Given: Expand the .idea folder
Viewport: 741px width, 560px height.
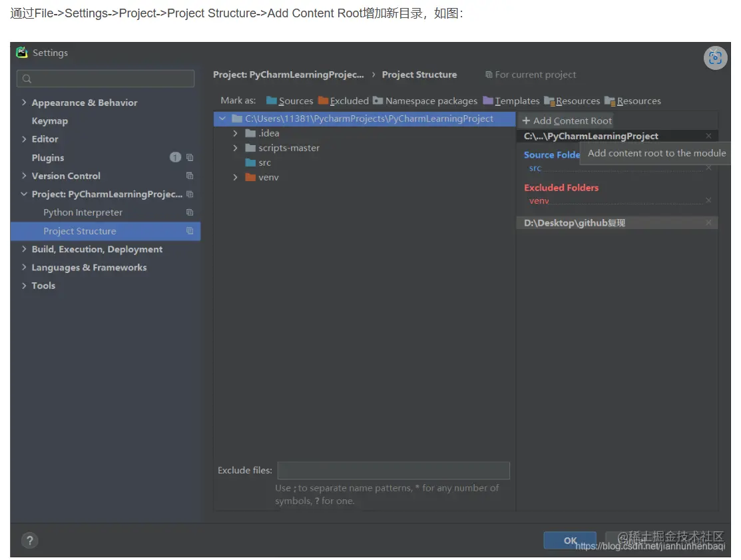Looking at the screenshot, I should pos(235,133).
